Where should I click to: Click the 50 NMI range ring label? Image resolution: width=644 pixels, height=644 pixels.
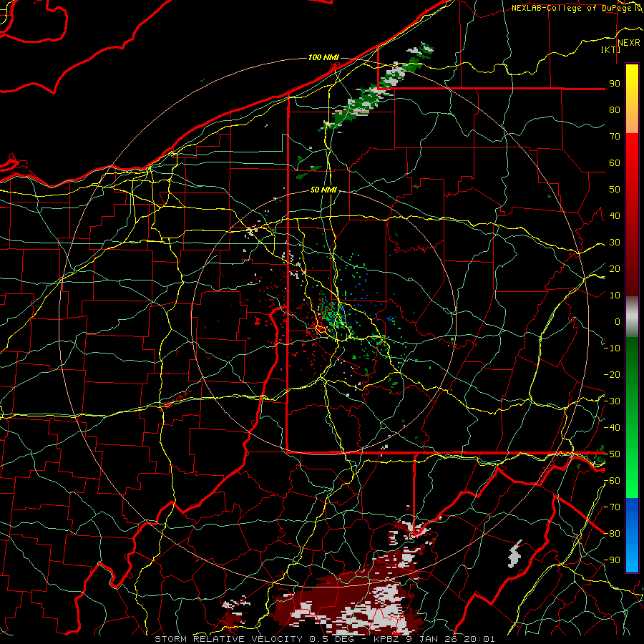(x=323, y=190)
